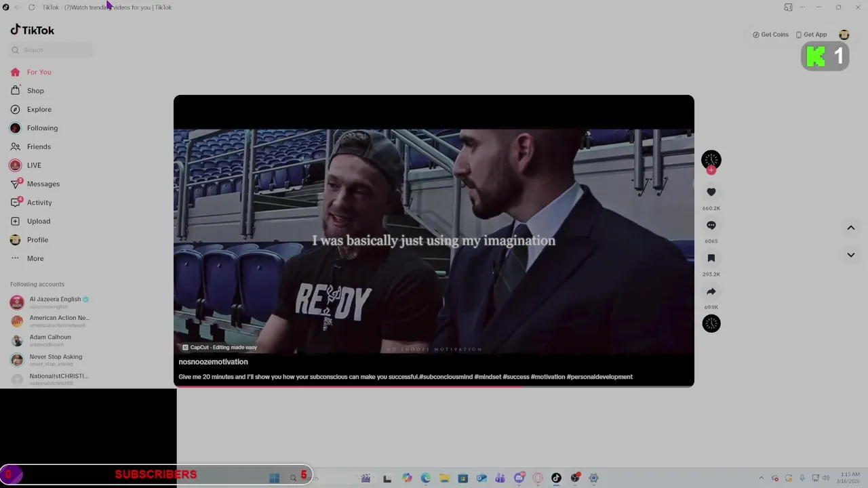
Task: Open profile avatar in top right
Action: pyautogui.click(x=844, y=35)
